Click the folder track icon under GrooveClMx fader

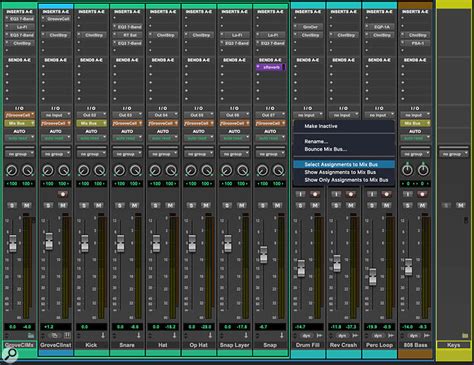(31, 335)
